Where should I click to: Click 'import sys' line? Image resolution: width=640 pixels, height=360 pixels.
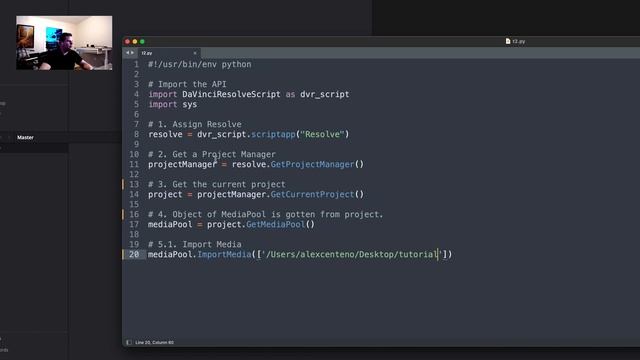(x=172, y=104)
